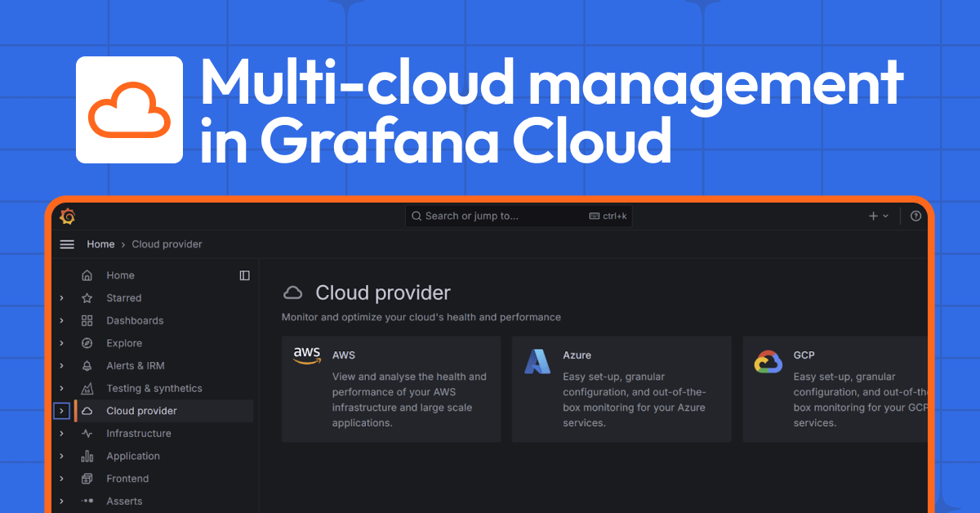
Task: Select the Azure services card
Action: pos(621,390)
